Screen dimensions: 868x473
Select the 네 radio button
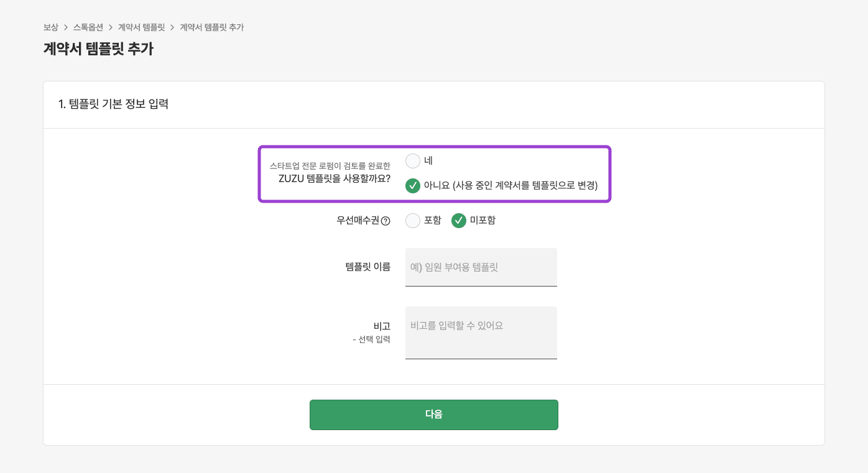413,160
